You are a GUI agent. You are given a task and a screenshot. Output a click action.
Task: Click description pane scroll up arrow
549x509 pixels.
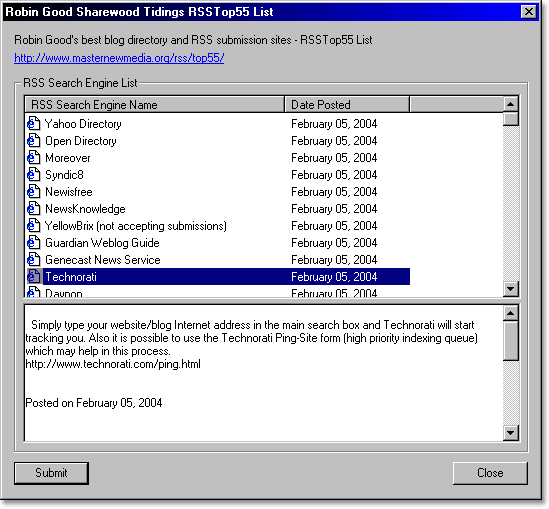click(x=510, y=313)
